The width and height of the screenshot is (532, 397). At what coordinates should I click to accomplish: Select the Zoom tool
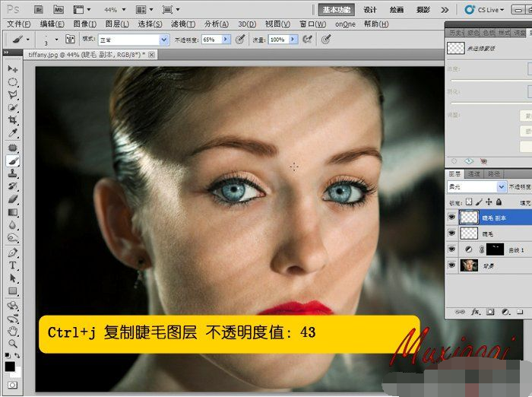(x=13, y=344)
